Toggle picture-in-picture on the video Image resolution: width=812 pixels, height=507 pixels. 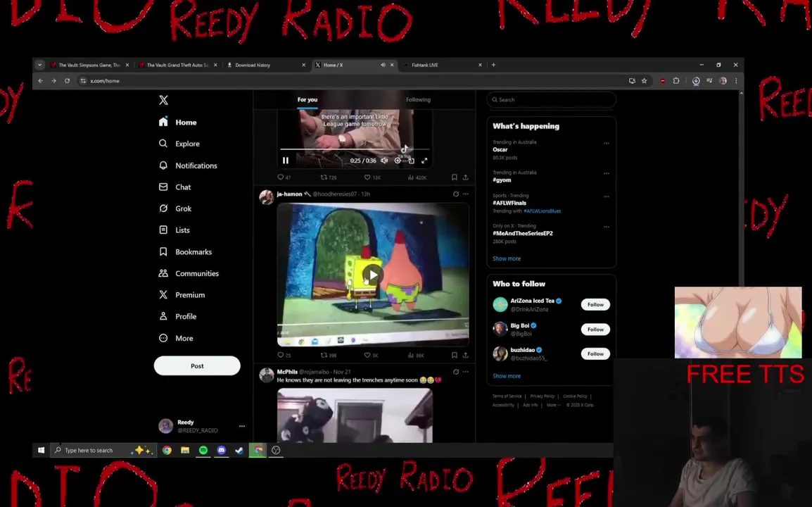coord(411,161)
